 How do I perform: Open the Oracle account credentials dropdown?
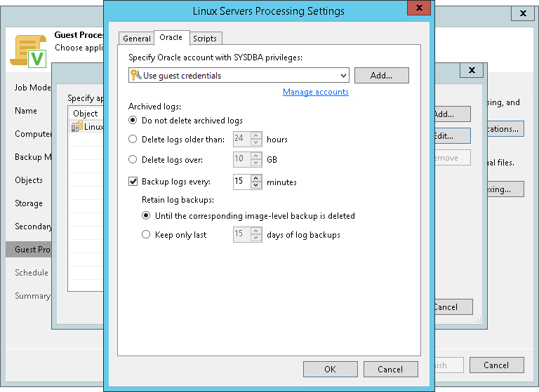pos(239,75)
